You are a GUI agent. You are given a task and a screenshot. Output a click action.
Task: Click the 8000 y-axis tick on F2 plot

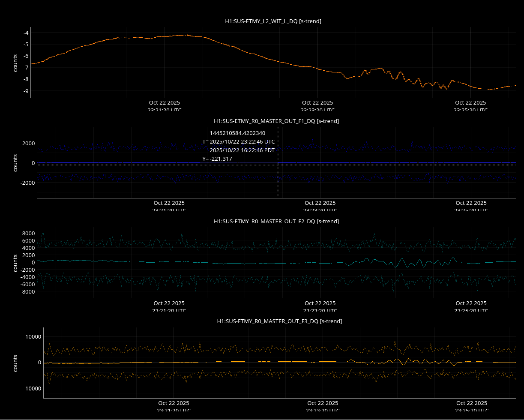[28, 233]
